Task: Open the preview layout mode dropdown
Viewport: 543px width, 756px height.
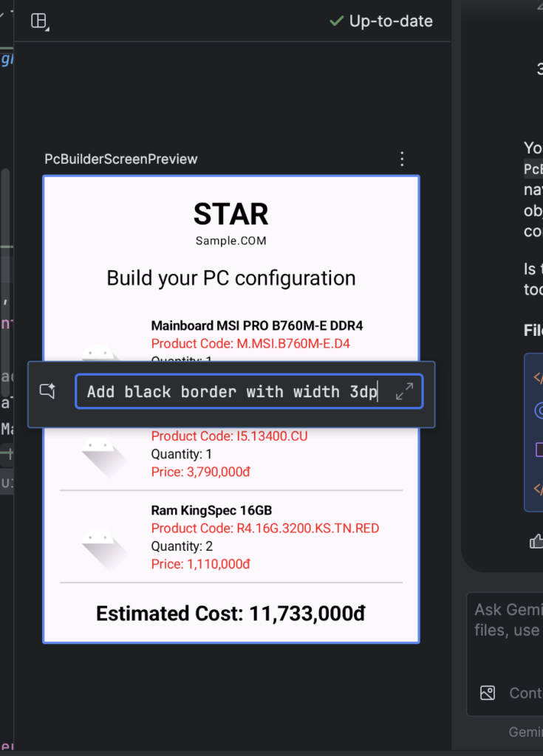Action: pyautogui.click(x=39, y=21)
